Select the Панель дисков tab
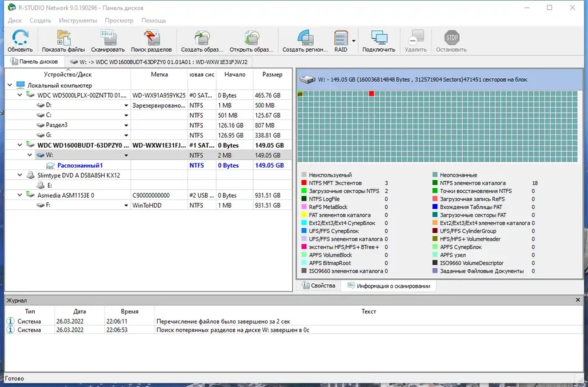 click(34, 62)
